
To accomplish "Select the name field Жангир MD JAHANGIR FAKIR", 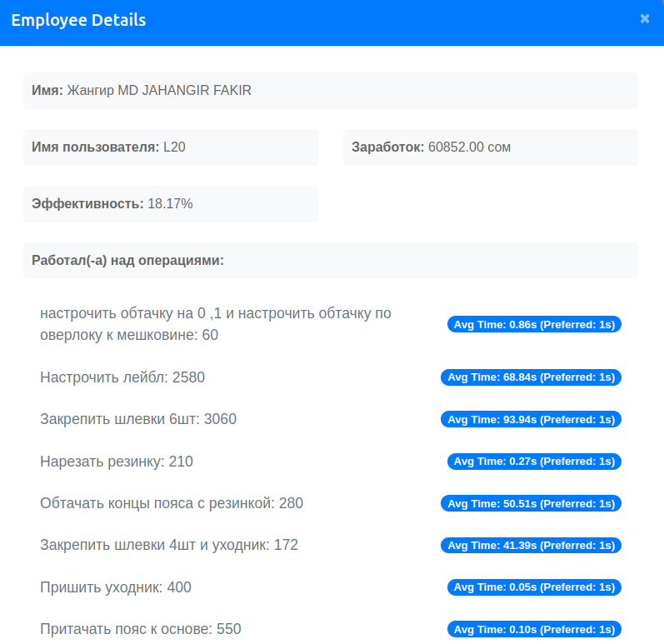I will point(330,91).
